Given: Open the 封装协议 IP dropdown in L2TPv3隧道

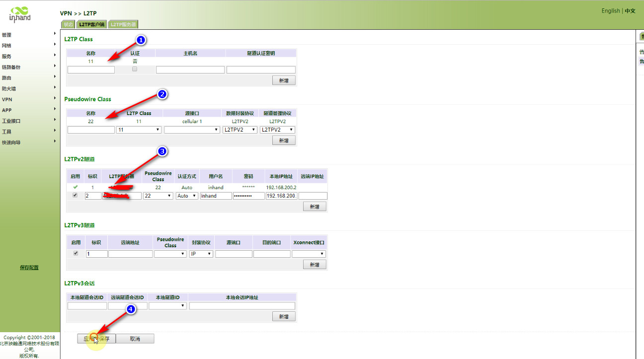Looking at the screenshot, I should point(201,254).
